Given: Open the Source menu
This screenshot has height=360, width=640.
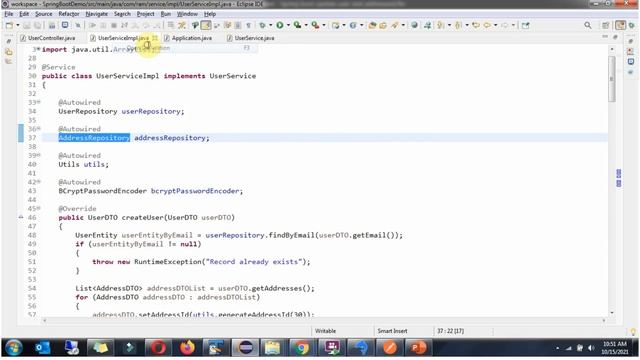Looking at the screenshot, I should point(44,14).
